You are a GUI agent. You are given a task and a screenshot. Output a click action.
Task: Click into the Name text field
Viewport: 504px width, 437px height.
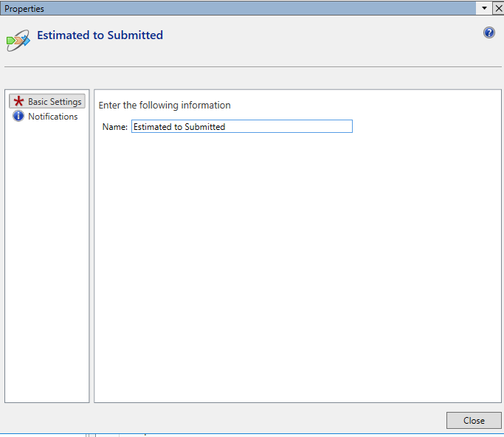pyautogui.click(x=241, y=127)
